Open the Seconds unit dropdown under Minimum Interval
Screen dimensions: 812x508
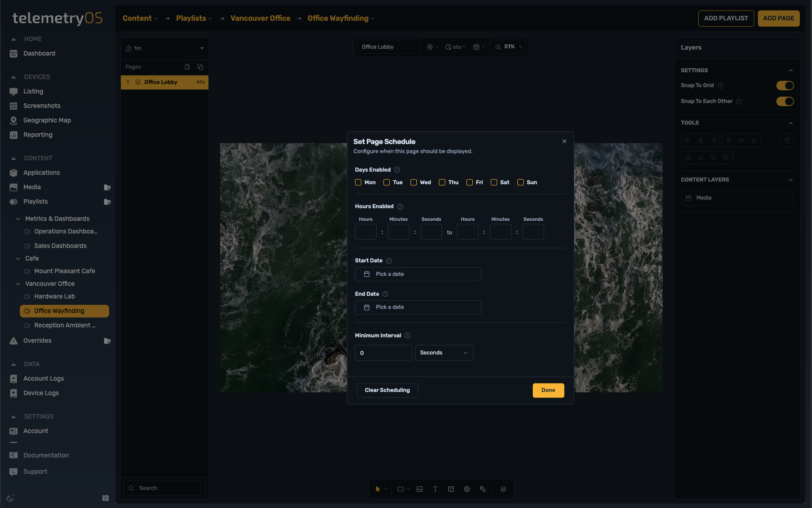(x=443, y=353)
